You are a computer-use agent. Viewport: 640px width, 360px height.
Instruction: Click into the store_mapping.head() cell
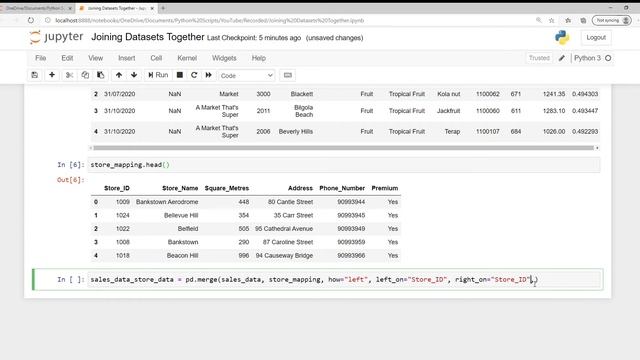pyautogui.click(x=344, y=165)
